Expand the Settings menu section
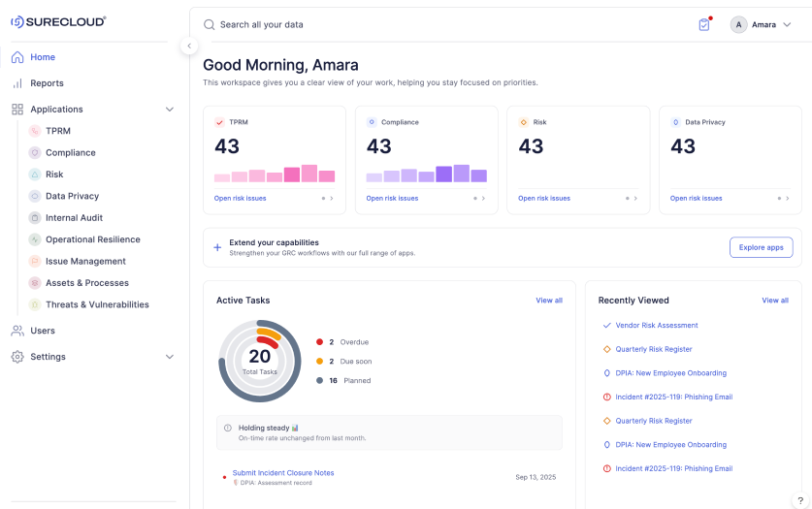Image resolution: width=812 pixels, height=509 pixels. pos(170,357)
